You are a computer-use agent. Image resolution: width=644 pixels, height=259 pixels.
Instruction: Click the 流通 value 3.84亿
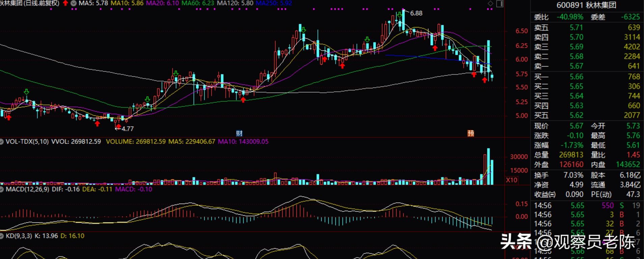point(630,185)
